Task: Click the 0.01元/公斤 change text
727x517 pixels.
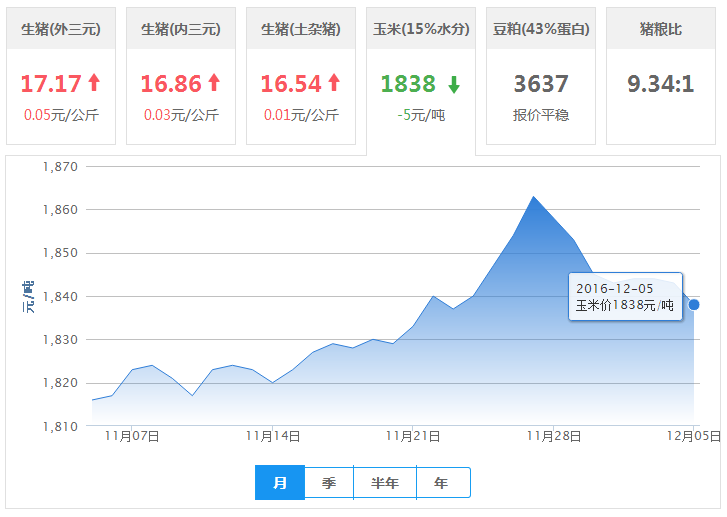Action: pyautogui.click(x=301, y=115)
